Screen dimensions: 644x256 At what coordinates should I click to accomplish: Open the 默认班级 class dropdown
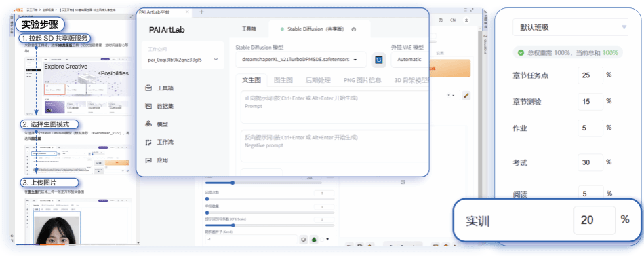pyautogui.click(x=571, y=28)
